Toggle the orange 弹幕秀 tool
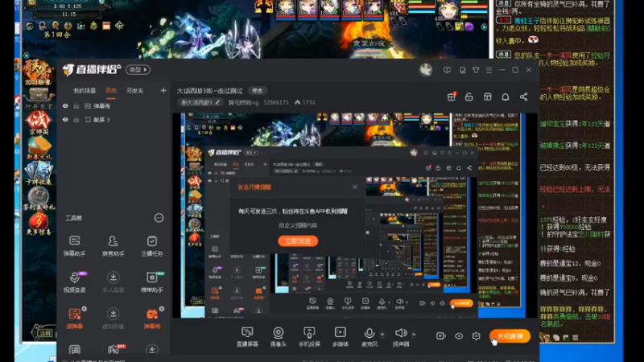The image size is (644, 362). pos(152,318)
